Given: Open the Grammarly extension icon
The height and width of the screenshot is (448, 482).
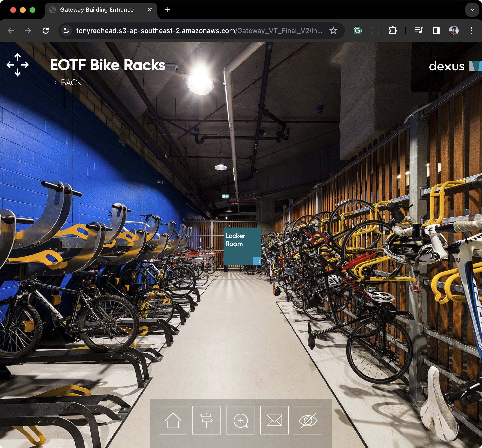Looking at the screenshot, I should [x=357, y=31].
